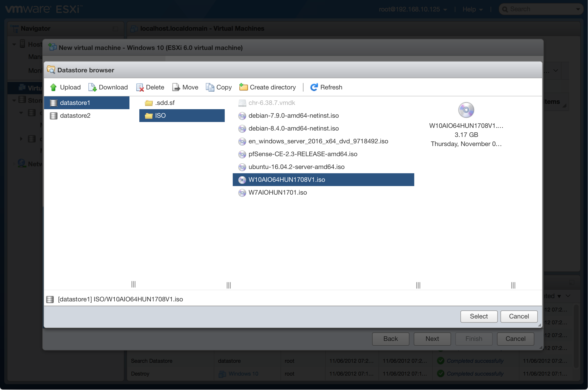
Task: Click the Move file icon
Action: (176, 87)
